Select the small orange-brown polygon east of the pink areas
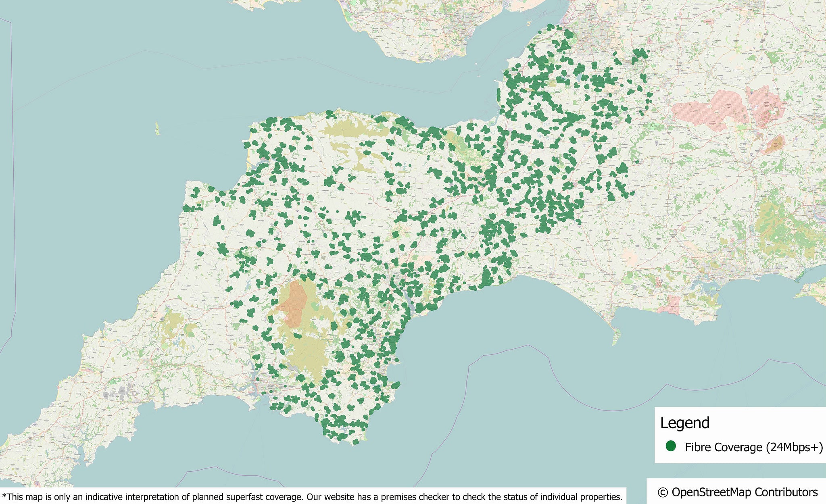The width and height of the screenshot is (826, 504). [x=775, y=145]
